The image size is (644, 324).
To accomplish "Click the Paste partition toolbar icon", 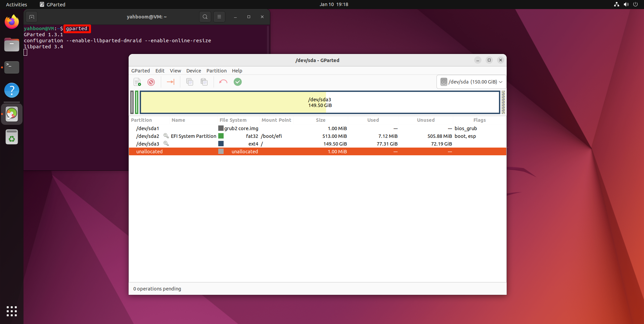I will [204, 82].
